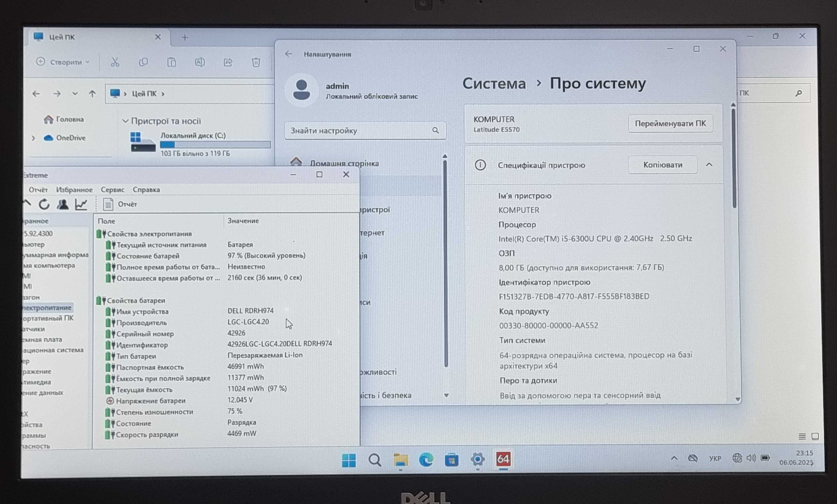Click the AIDA64 refresh icon
The height and width of the screenshot is (504, 837).
(44, 204)
